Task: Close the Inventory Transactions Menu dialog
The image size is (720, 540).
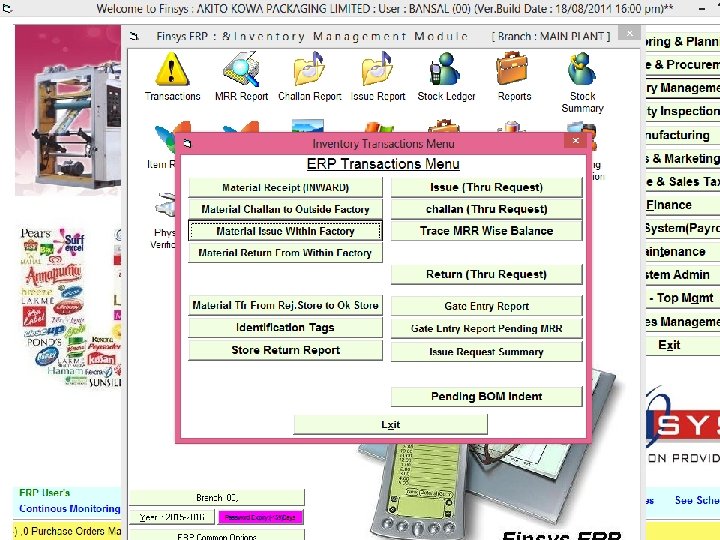Action: pos(575,141)
